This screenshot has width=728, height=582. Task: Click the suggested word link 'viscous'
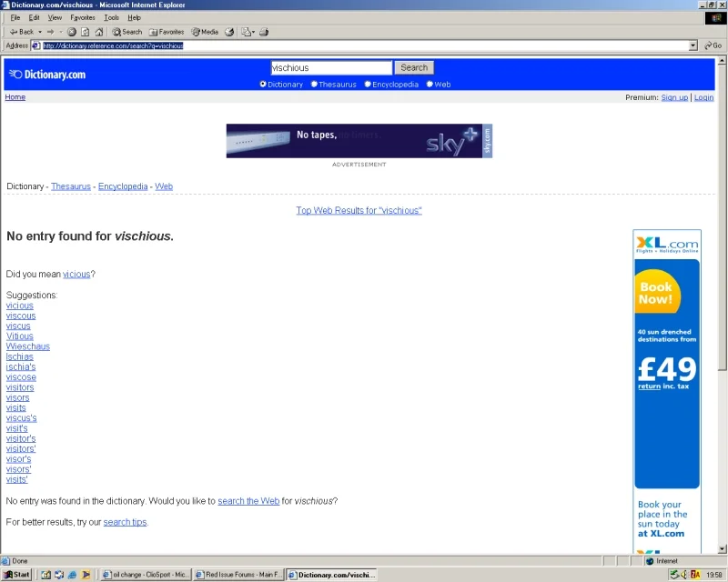pyautogui.click(x=21, y=316)
